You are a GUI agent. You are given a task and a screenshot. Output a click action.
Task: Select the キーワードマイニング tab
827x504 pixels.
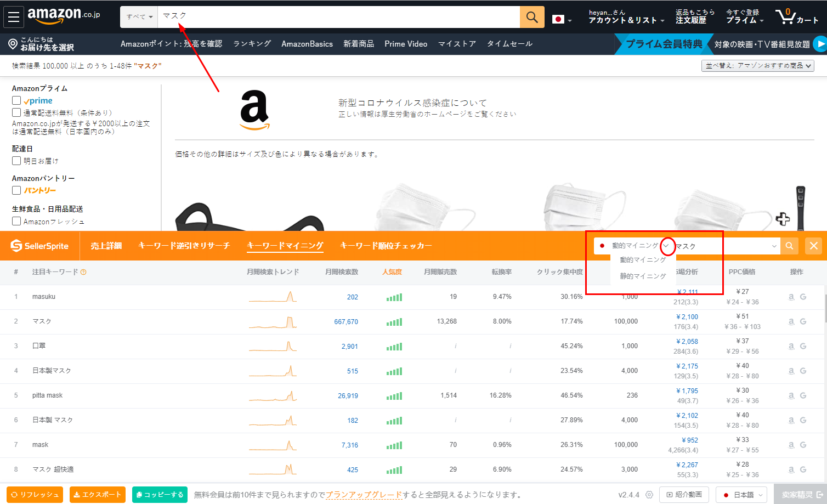[285, 246]
